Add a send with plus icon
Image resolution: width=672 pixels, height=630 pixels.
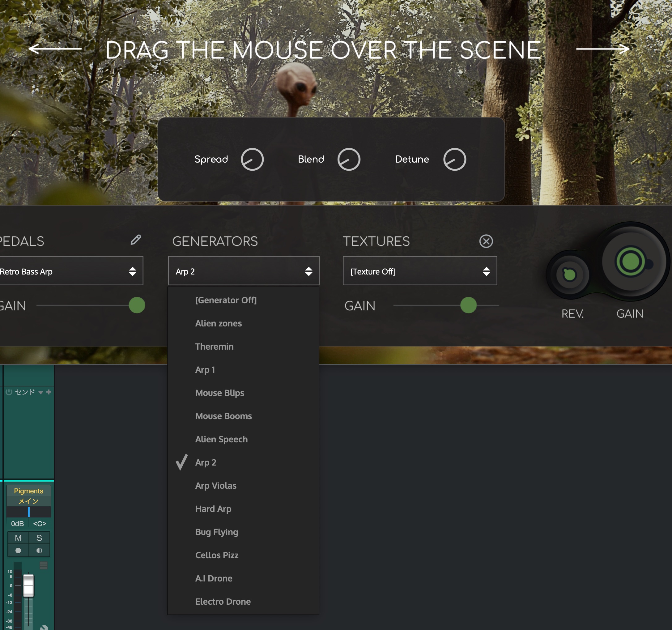(49, 392)
